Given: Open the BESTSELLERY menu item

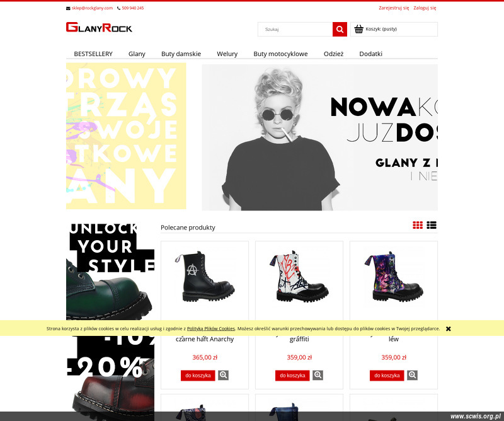Looking at the screenshot, I should coord(93,54).
